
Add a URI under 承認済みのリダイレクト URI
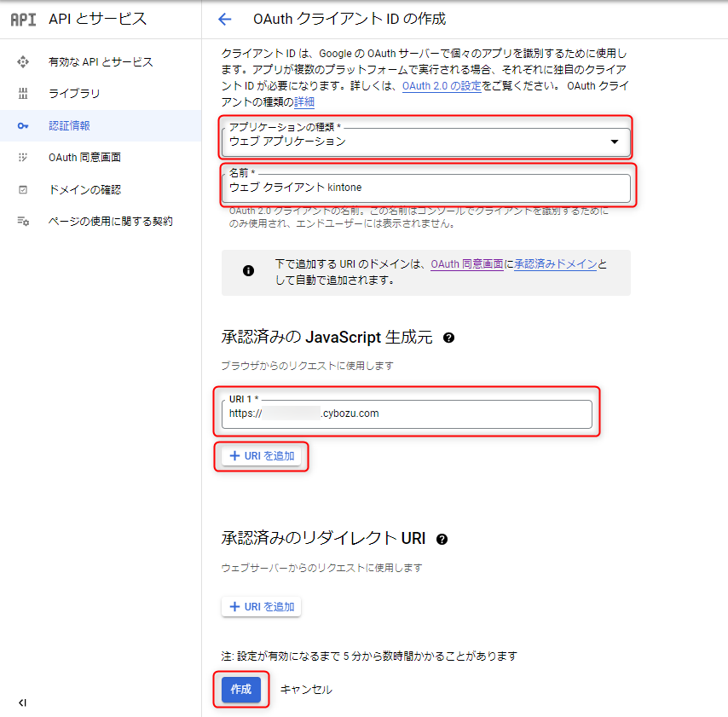click(262, 607)
